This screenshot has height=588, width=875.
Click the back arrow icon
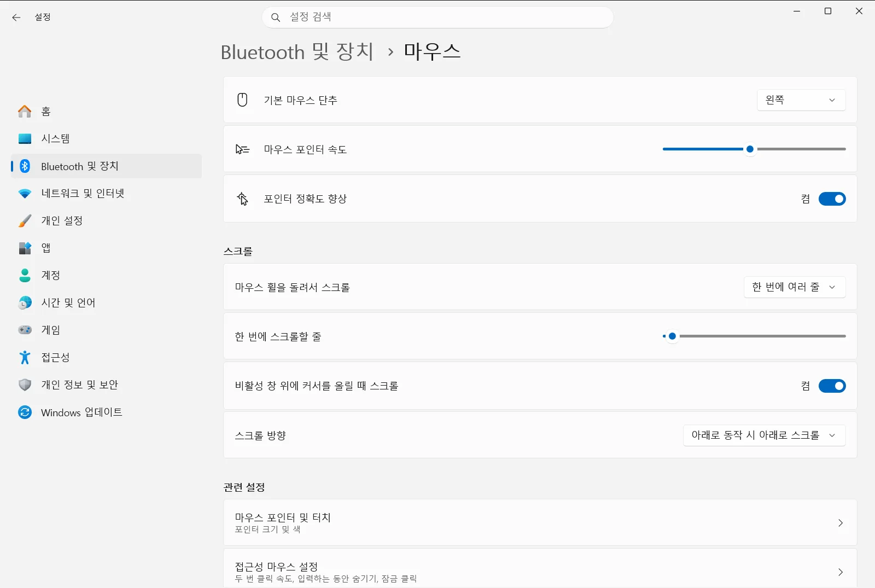[x=16, y=18]
